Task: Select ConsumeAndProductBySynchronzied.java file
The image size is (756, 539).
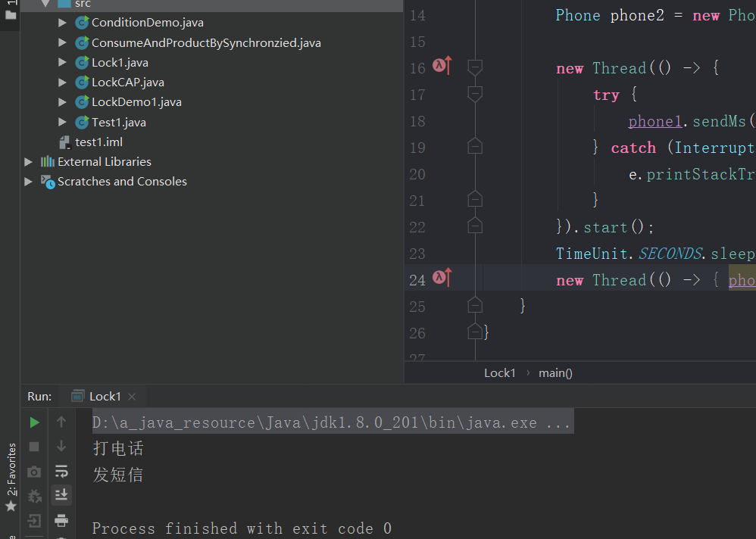Action: pyautogui.click(x=206, y=43)
